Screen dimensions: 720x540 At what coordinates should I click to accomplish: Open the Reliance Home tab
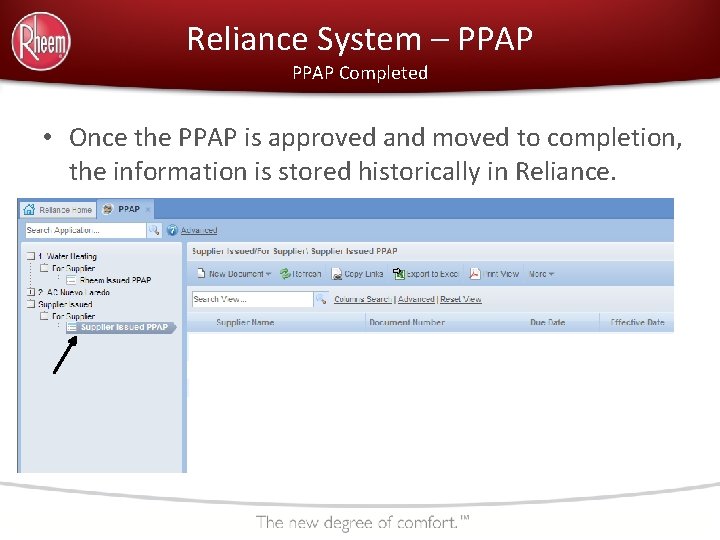58,210
